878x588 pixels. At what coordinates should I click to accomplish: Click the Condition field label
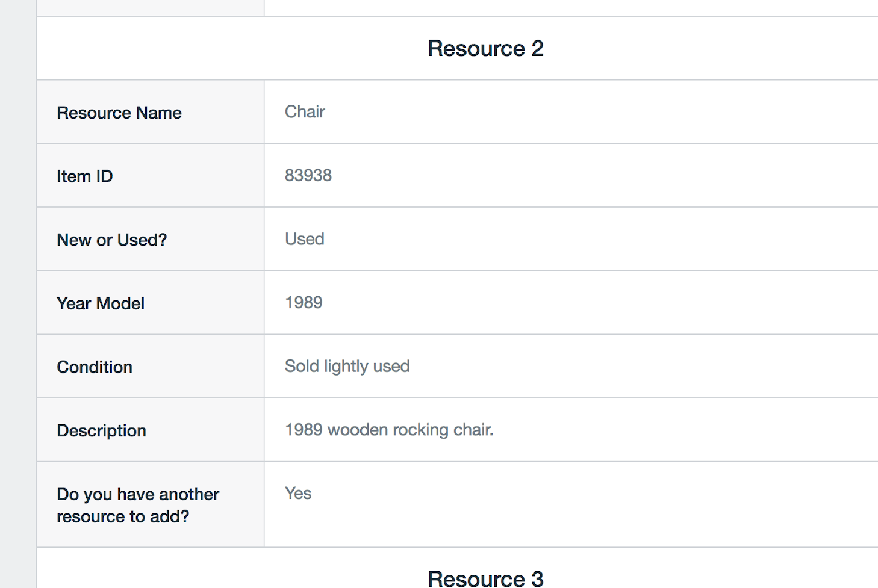(95, 367)
